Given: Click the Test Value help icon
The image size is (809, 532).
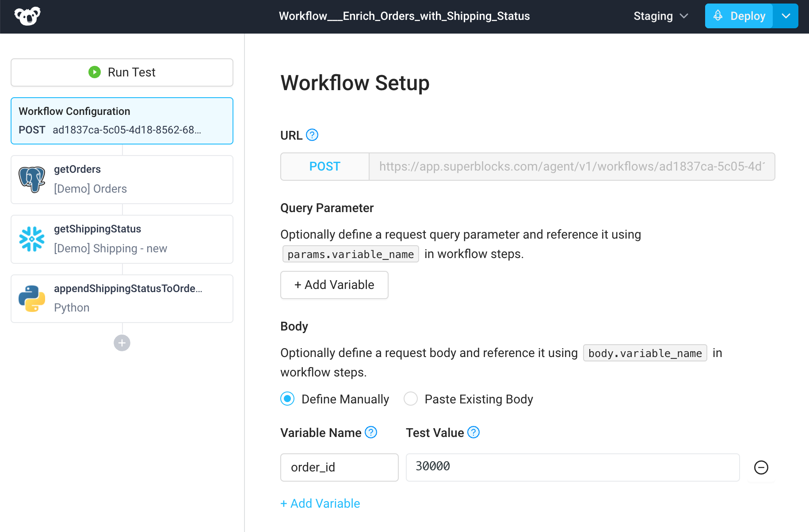Looking at the screenshot, I should click(x=473, y=433).
